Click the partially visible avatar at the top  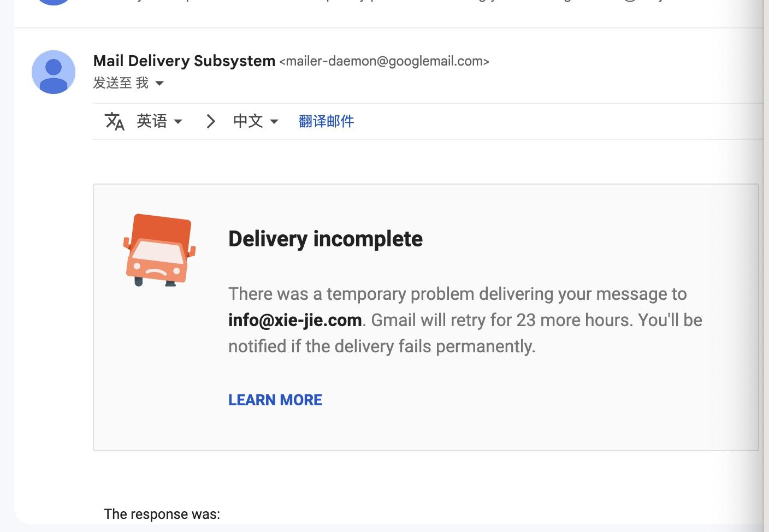click(54, 2)
